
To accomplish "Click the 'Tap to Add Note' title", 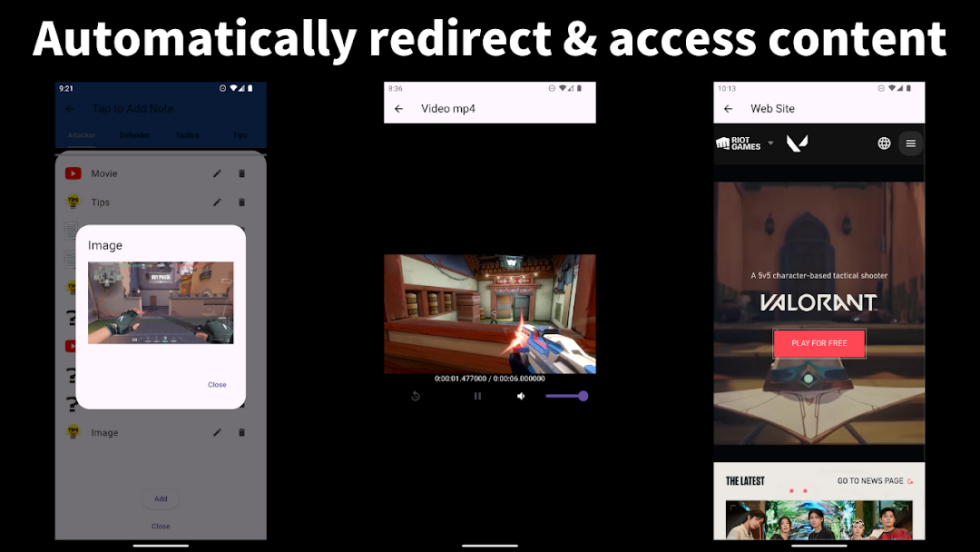I will 133,109.
